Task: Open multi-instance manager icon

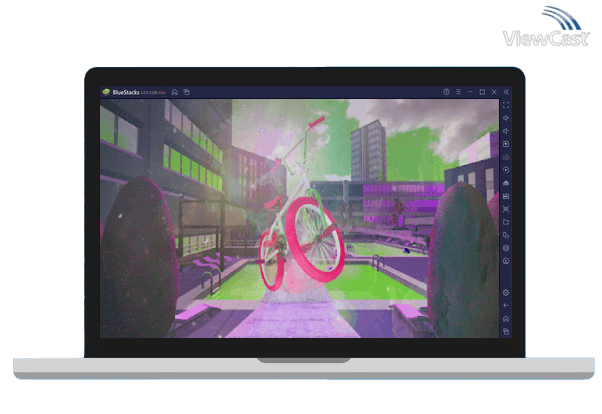Action: pos(506,235)
